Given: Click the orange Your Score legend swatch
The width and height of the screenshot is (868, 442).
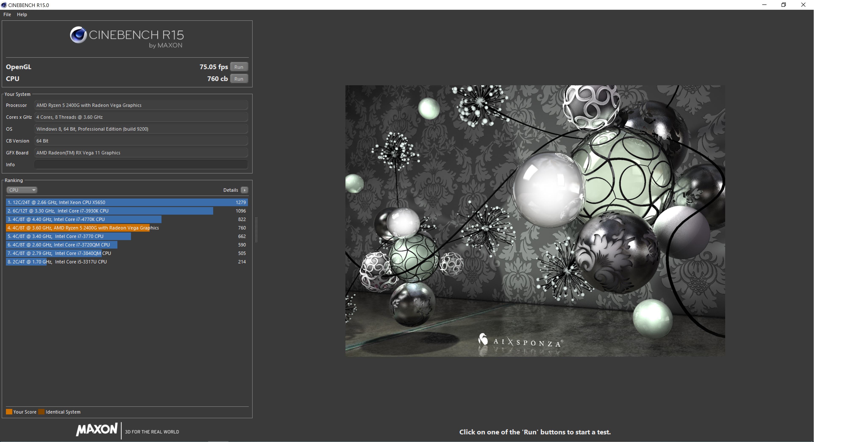Looking at the screenshot, I should [9, 412].
